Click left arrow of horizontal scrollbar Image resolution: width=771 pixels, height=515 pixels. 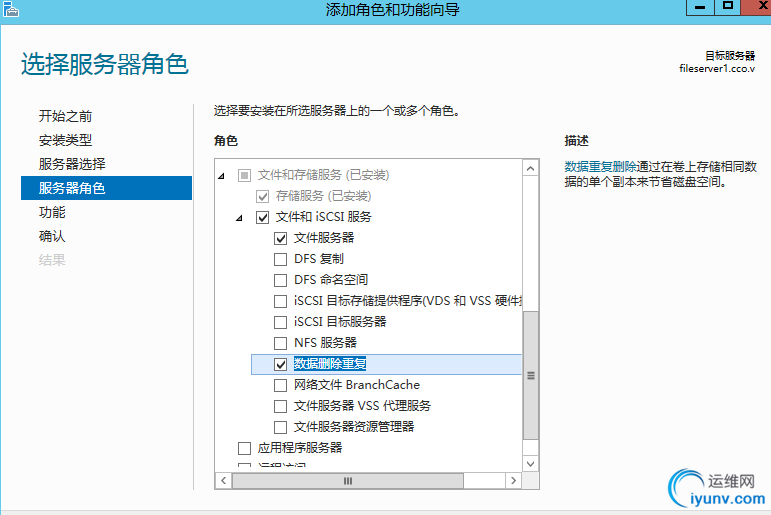pos(223,481)
